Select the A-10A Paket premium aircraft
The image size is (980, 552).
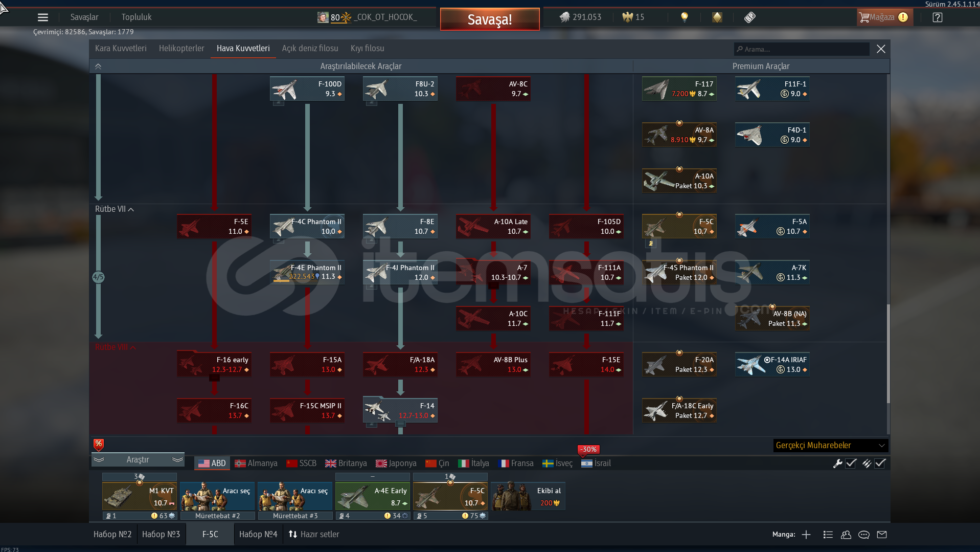pos(679,181)
